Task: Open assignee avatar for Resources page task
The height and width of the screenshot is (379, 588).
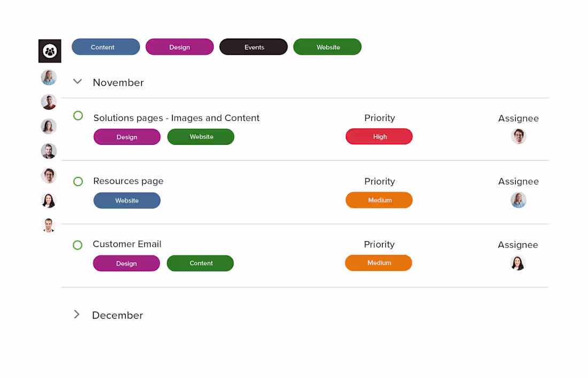Action: [519, 200]
